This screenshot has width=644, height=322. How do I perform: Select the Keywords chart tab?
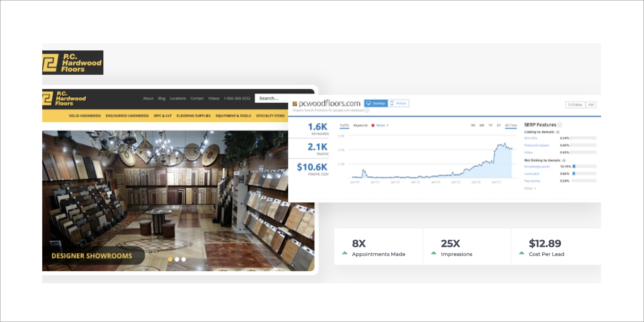[x=361, y=125]
